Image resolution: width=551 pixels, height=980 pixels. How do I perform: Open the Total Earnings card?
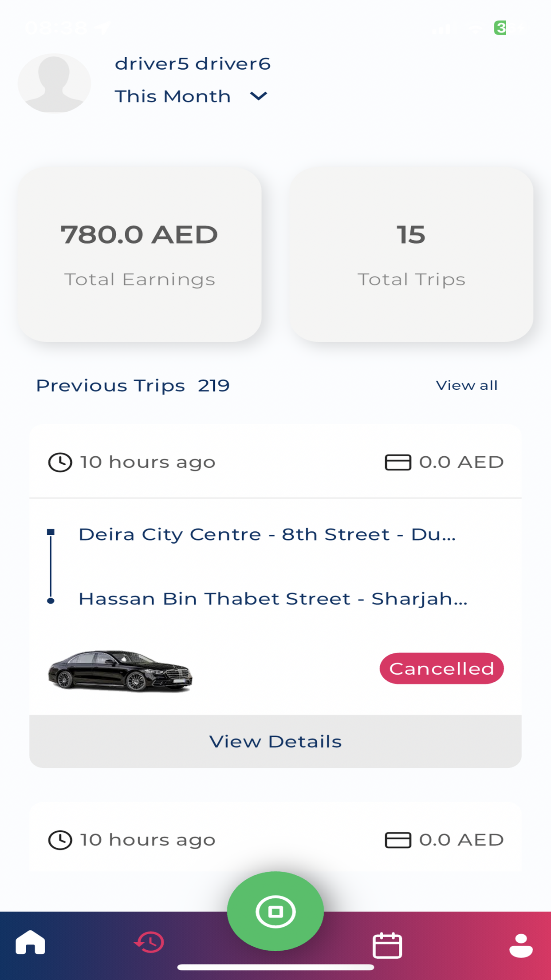point(140,254)
